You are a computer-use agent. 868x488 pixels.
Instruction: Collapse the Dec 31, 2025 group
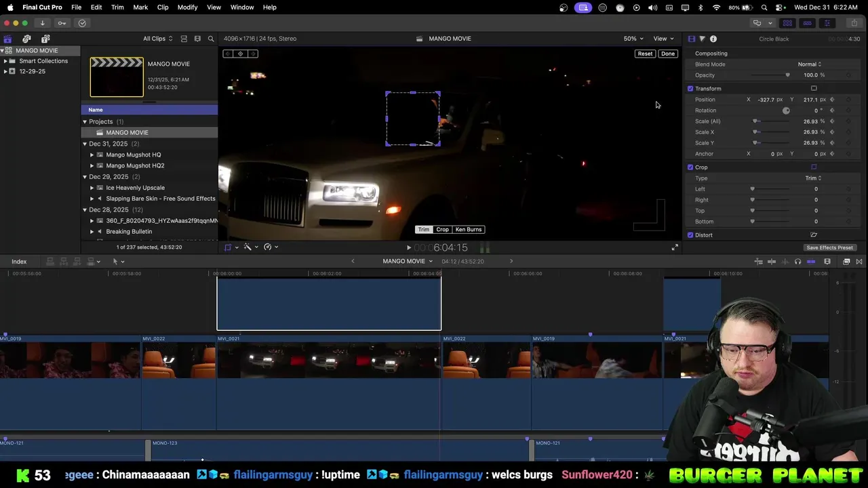tap(85, 144)
